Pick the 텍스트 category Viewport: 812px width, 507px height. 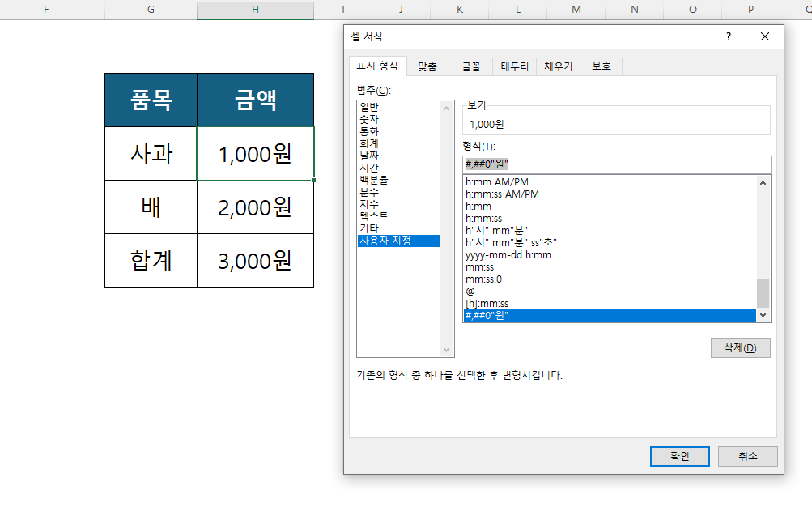373,216
